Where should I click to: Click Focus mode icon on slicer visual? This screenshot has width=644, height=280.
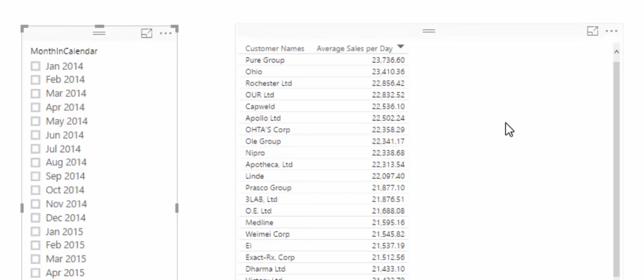(x=147, y=33)
